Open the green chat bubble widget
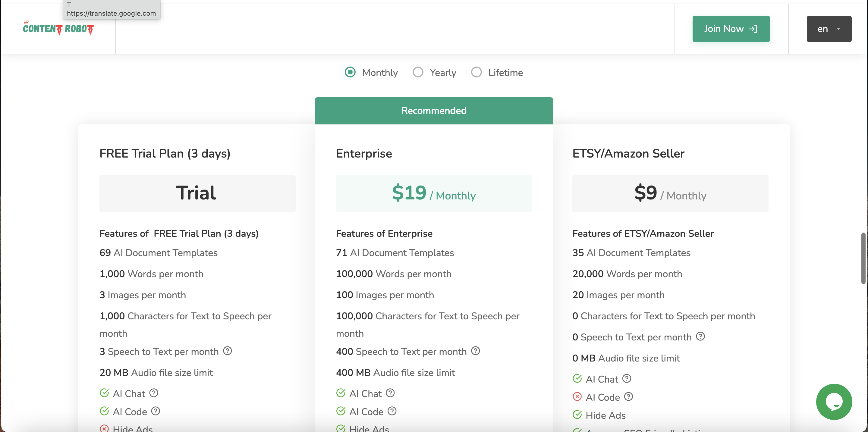Screen dimensions: 868x432 point(834,401)
